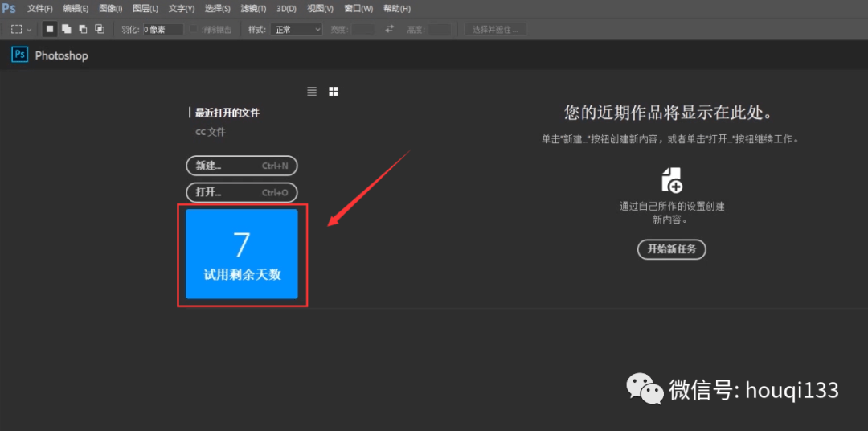Open the 3D(D) menu
Viewport: 868px width, 431px height.
[x=286, y=9]
